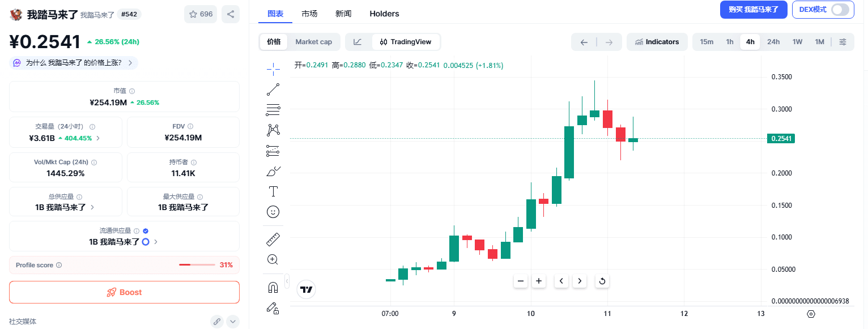
Task: Switch chart timeframe to 1W
Action: pyautogui.click(x=797, y=41)
